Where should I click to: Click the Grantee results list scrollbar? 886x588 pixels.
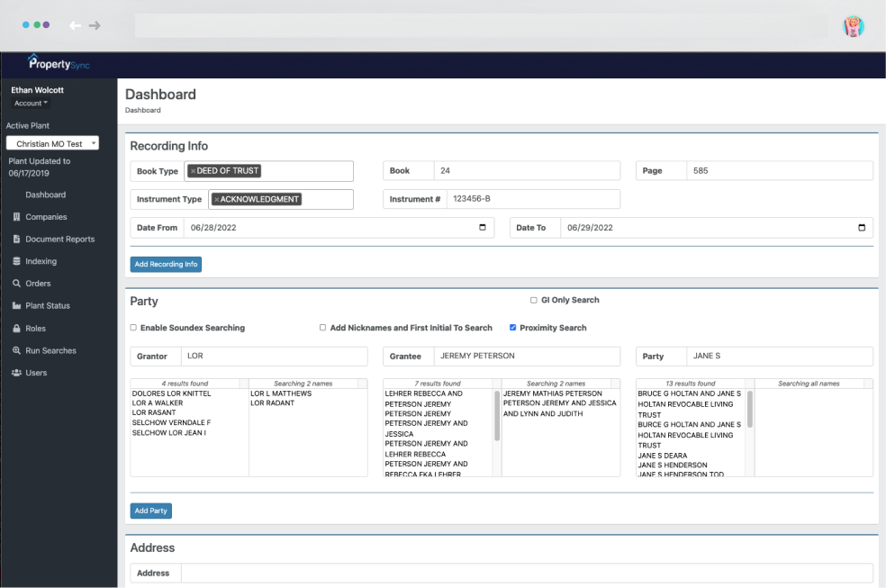point(497,414)
